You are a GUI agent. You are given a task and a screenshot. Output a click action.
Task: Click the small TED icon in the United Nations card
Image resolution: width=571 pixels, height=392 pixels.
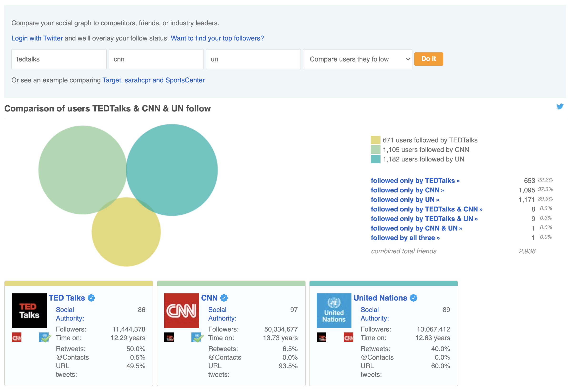click(321, 337)
